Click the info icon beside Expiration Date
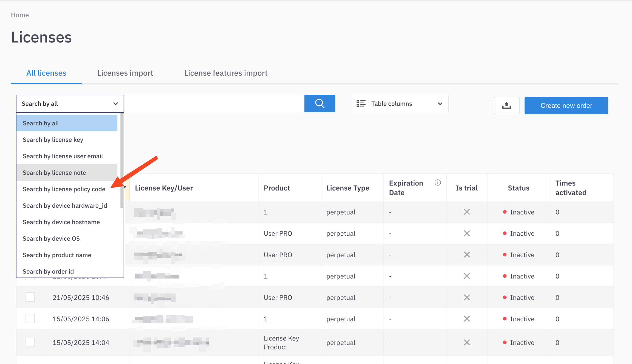632x364 pixels. (x=438, y=183)
